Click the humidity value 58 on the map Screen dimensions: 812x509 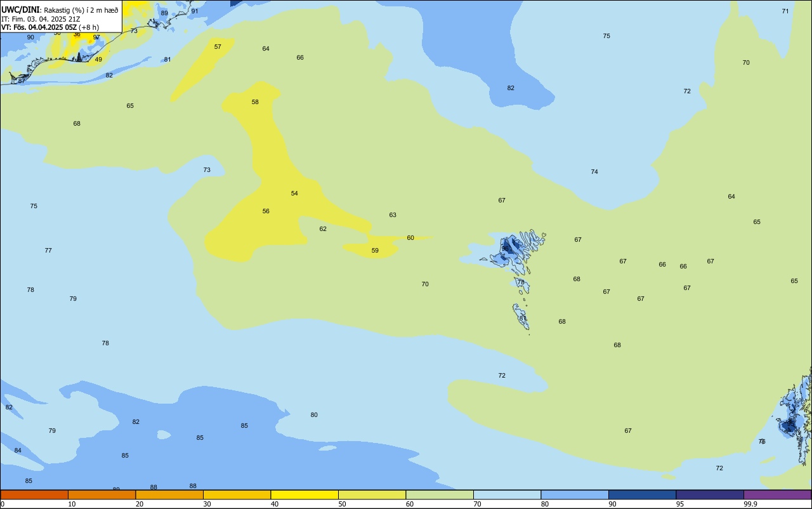255,102
